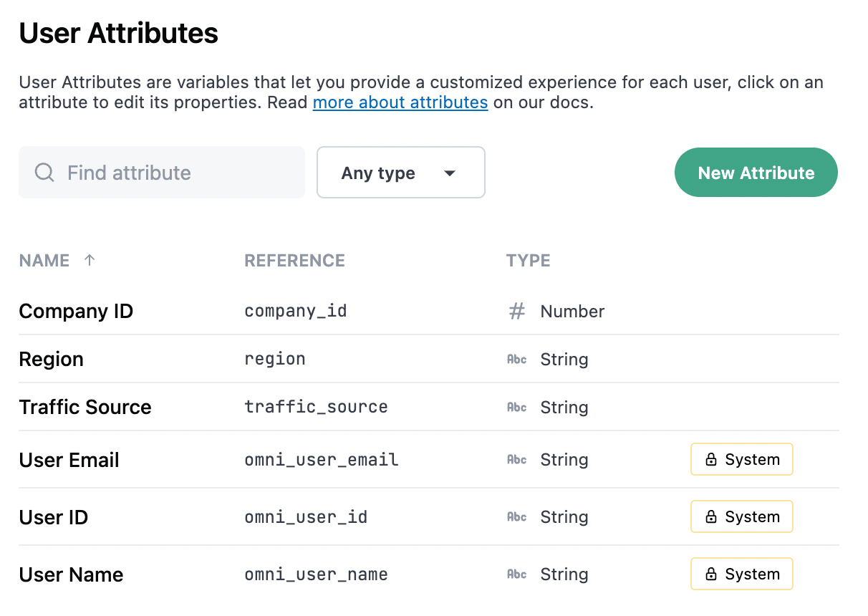Viewport: 868px width, 616px height.
Task: Click the Abc icon in the User ID row
Action: [516, 516]
